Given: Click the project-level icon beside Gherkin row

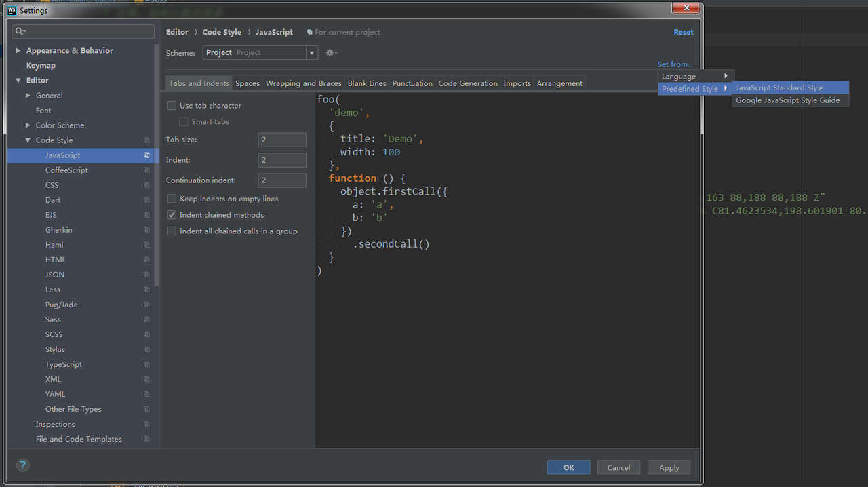Looking at the screenshot, I should click(x=146, y=230).
